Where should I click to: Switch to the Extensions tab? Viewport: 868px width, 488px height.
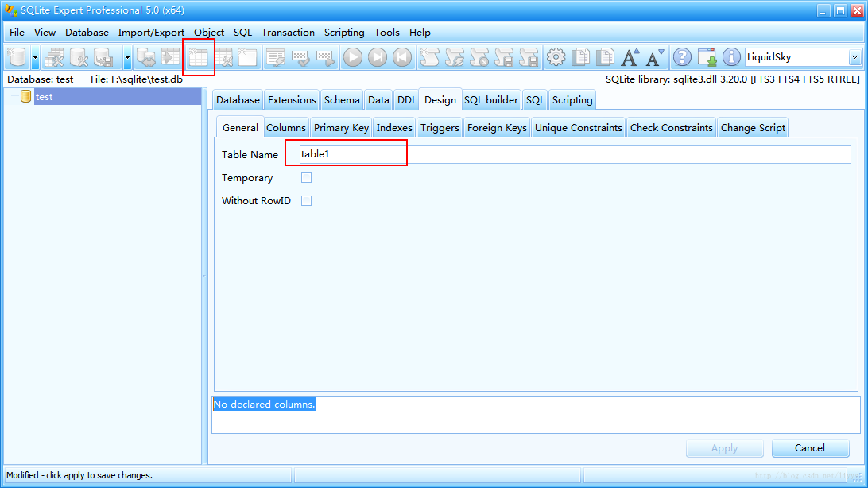pyautogui.click(x=292, y=99)
